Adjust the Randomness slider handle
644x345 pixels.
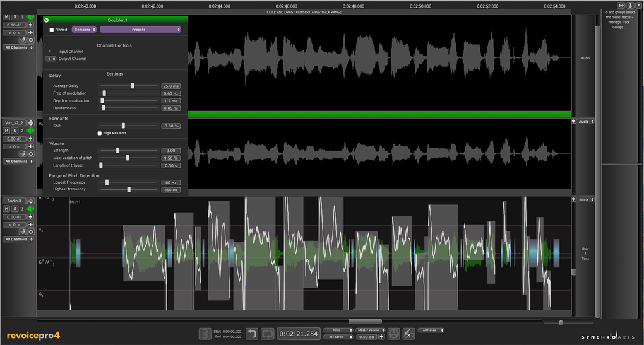(104, 108)
